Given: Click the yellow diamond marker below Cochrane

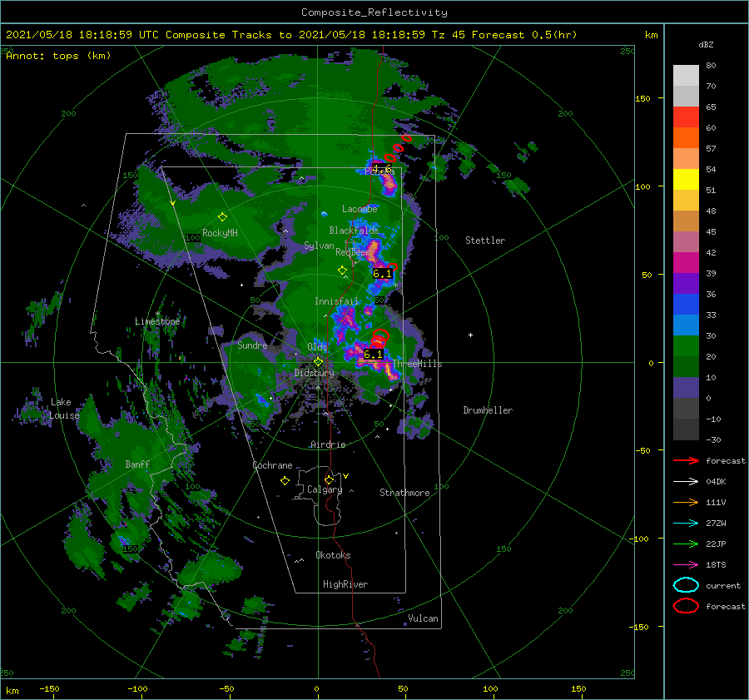Looking at the screenshot, I should coord(285,481).
